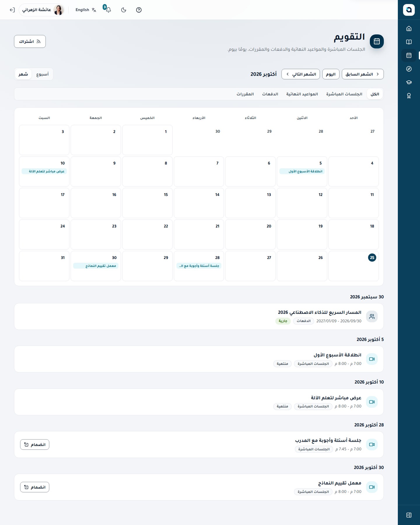Open the عائشة الزهراني profile menu
Viewport: 420px width, 525px height.
[42, 10]
